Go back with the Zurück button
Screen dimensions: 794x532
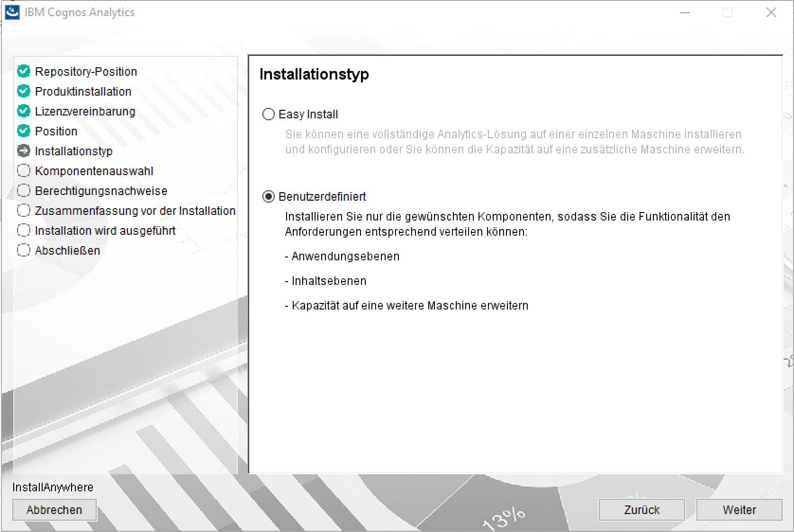pos(641,510)
